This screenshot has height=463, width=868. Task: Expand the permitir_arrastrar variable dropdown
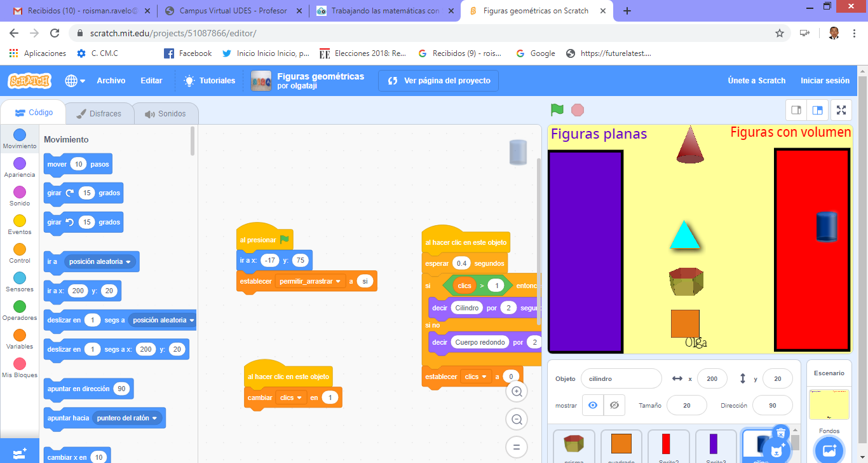[x=339, y=281]
